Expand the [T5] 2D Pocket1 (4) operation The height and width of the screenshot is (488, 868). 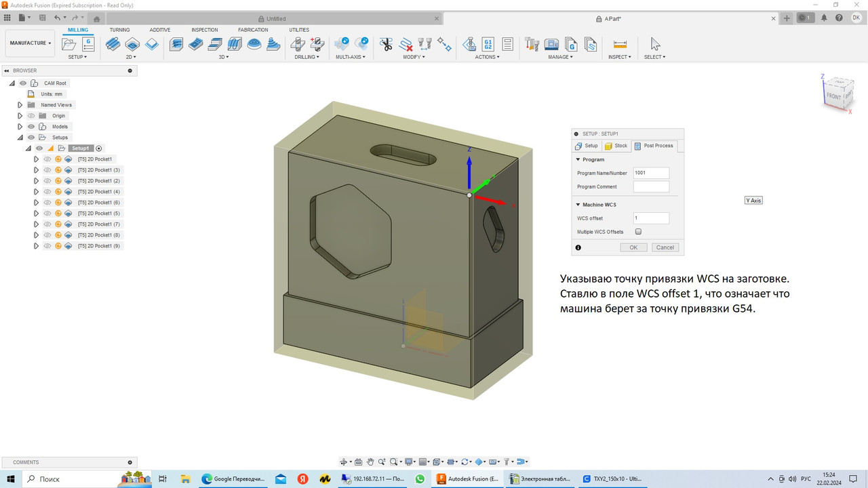point(37,192)
